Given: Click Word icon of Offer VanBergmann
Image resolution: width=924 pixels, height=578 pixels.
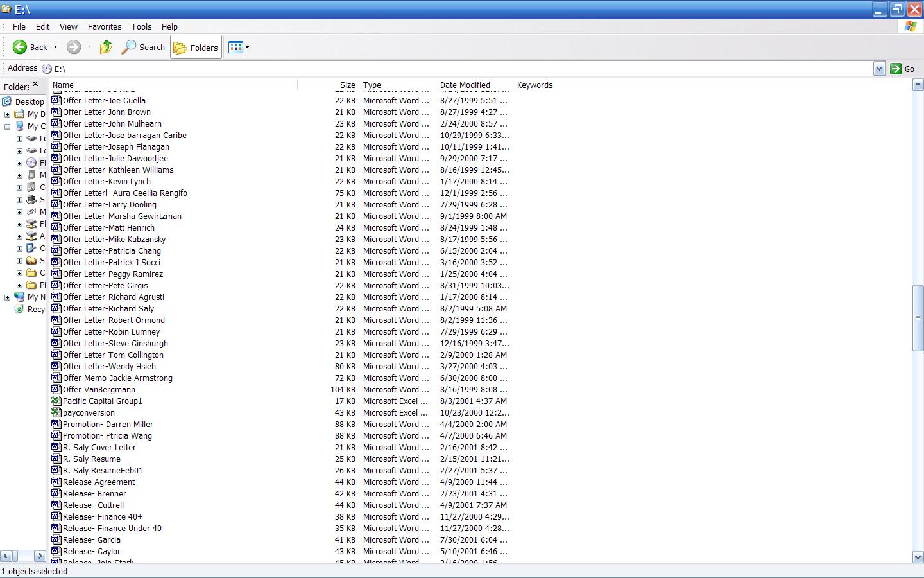Looking at the screenshot, I should [x=56, y=389].
